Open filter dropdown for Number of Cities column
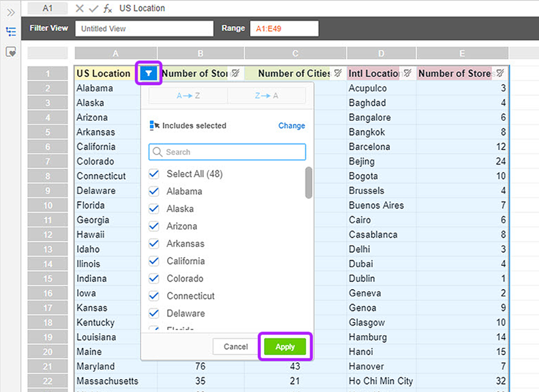 (x=338, y=73)
